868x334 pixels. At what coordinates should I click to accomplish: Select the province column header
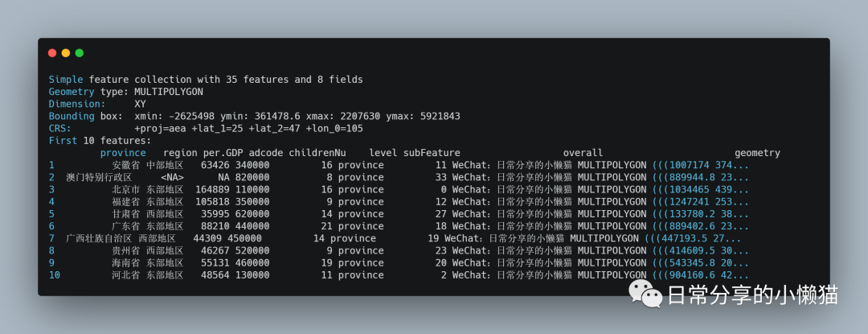coord(123,153)
